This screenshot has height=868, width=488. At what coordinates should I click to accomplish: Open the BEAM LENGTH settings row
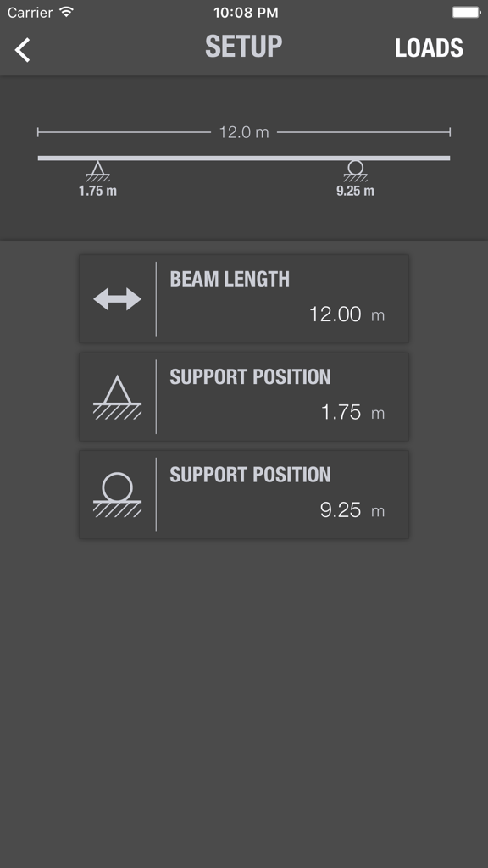(x=244, y=298)
